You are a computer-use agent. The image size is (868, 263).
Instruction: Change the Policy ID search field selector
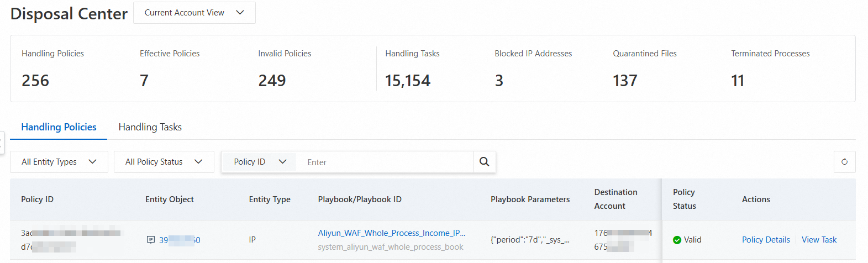click(x=260, y=162)
